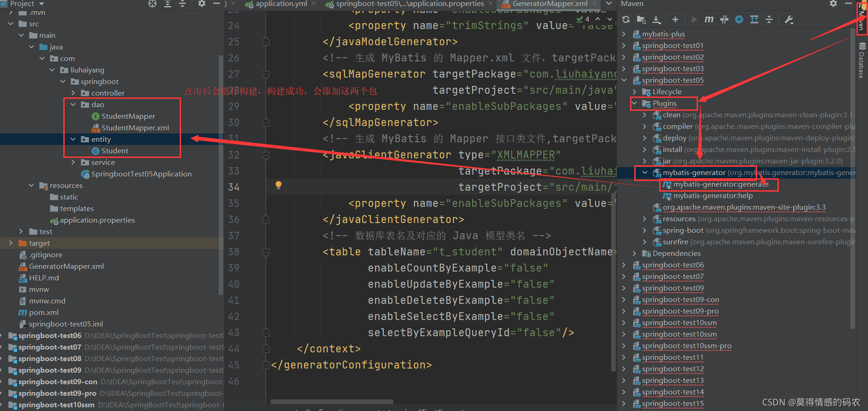
Task: Show Maven dependencies diagram icon
Action: click(754, 19)
